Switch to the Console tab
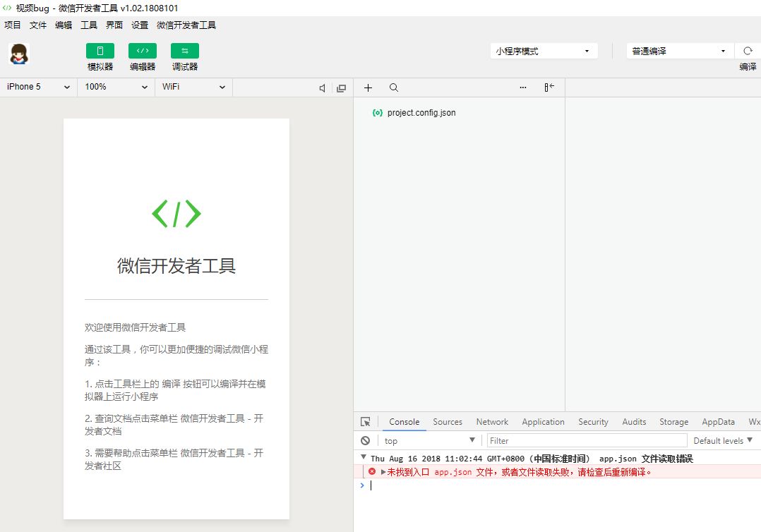 [404, 422]
